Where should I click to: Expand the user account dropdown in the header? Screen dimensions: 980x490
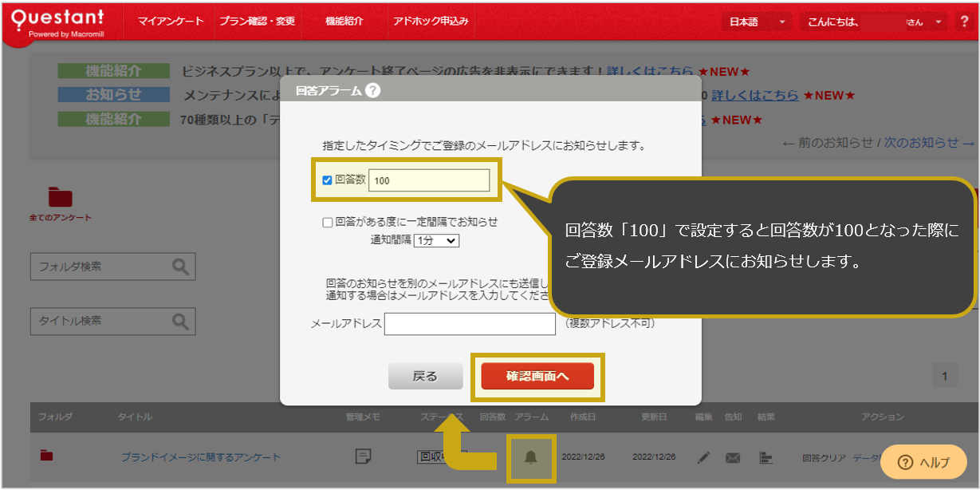[937, 22]
